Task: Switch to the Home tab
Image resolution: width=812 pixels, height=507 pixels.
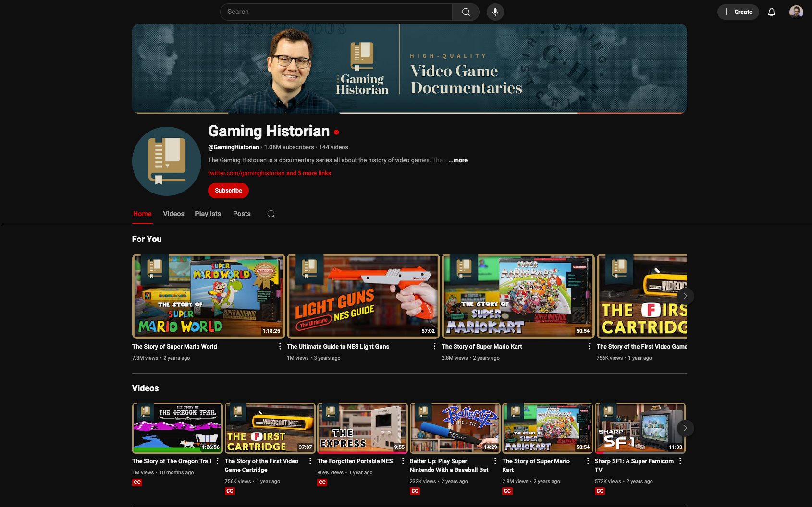Action: tap(142, 214)
